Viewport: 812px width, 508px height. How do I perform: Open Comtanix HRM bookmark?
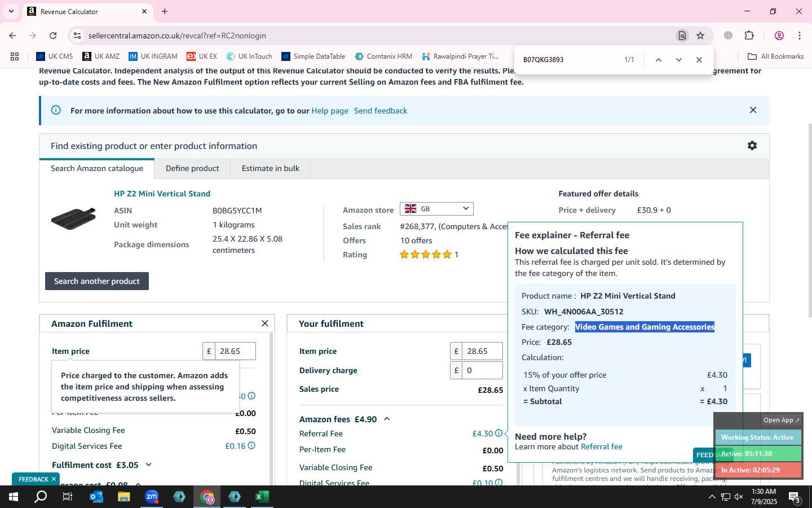[383, 56]
